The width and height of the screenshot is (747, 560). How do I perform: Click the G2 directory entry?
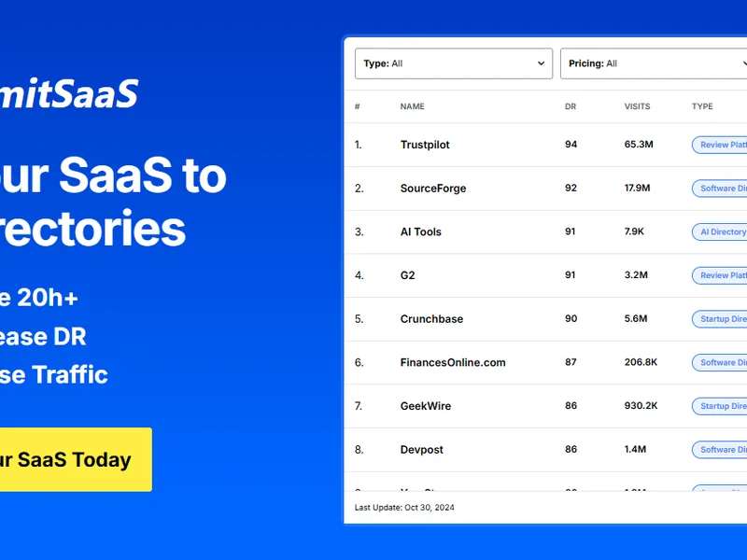click(x=407, y=275)
